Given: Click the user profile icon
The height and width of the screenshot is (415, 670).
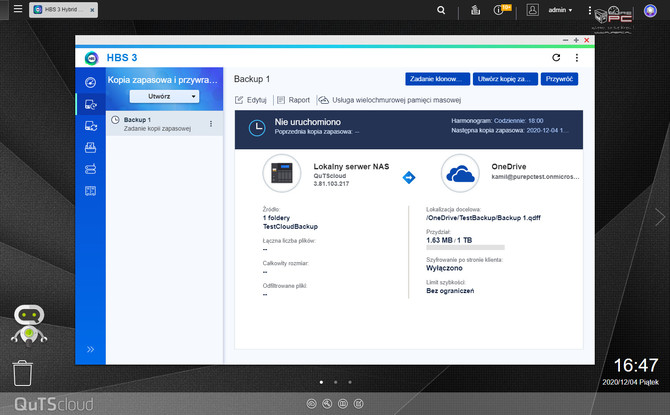Looking at the screenshot, I should click(x=532, y=10).
